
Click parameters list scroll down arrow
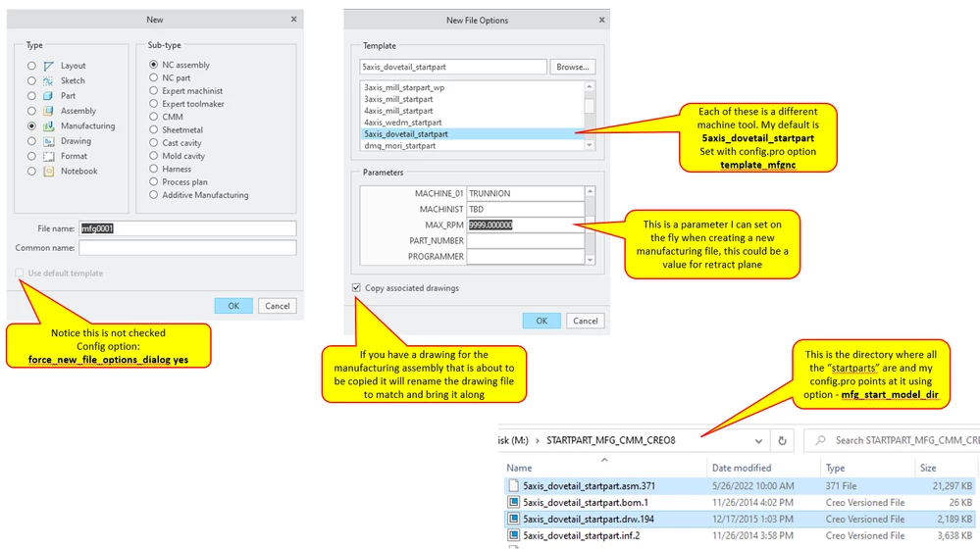click(590, 259)
